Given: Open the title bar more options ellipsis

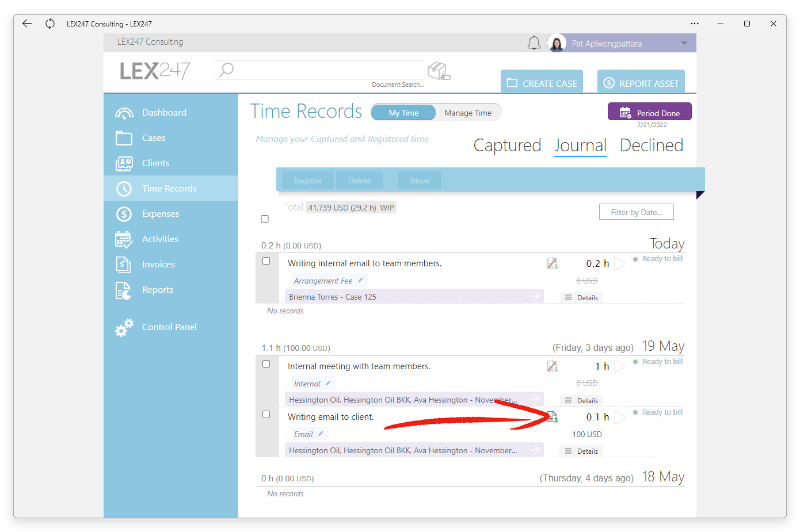Looking at the screenshot, I should 695,24.
